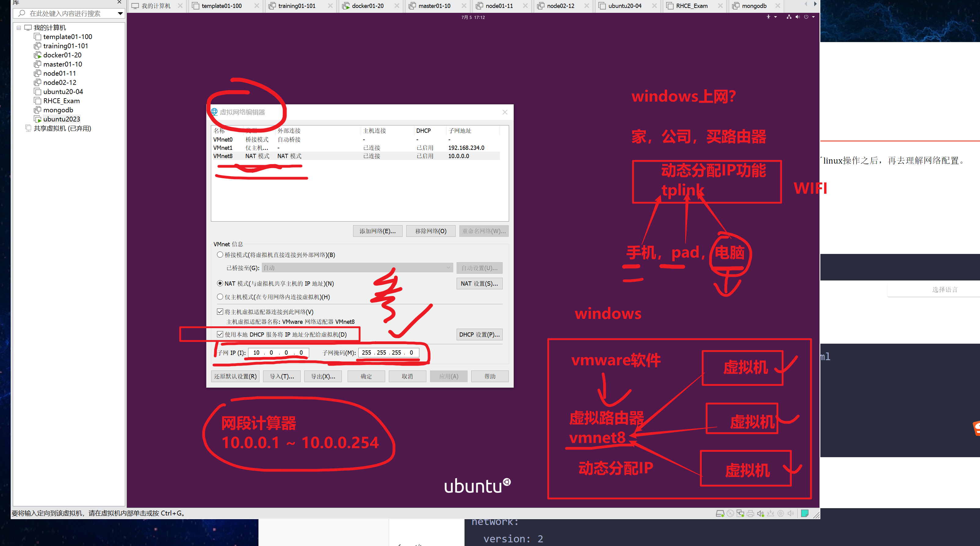Expand the accessibility menu dropdown arrow

tap(775, 17)
